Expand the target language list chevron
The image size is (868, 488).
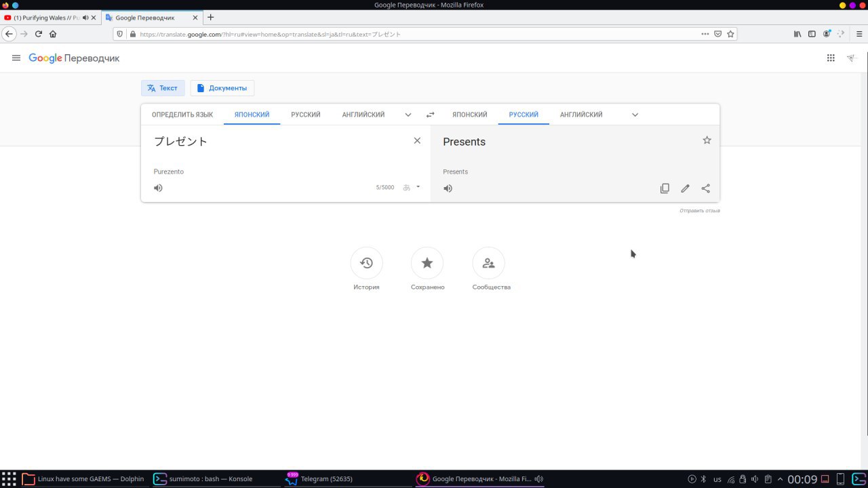(x=635, y=115)
